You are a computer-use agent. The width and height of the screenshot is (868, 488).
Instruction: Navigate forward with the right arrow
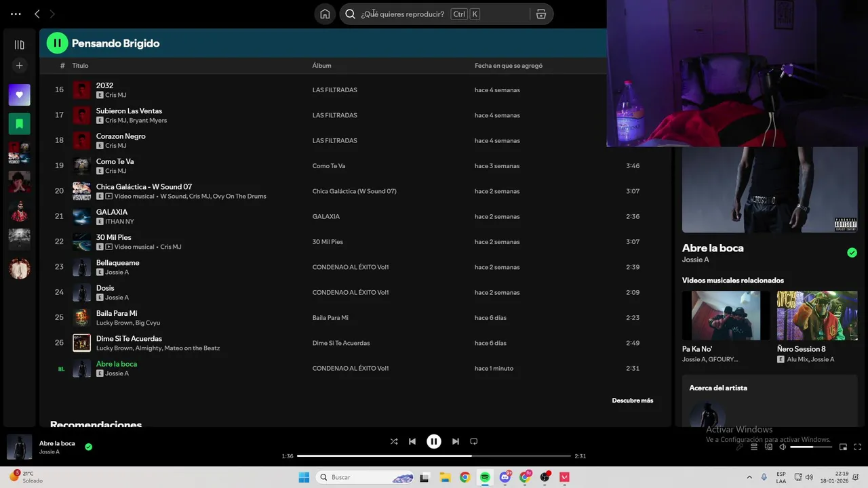(52, 14)
